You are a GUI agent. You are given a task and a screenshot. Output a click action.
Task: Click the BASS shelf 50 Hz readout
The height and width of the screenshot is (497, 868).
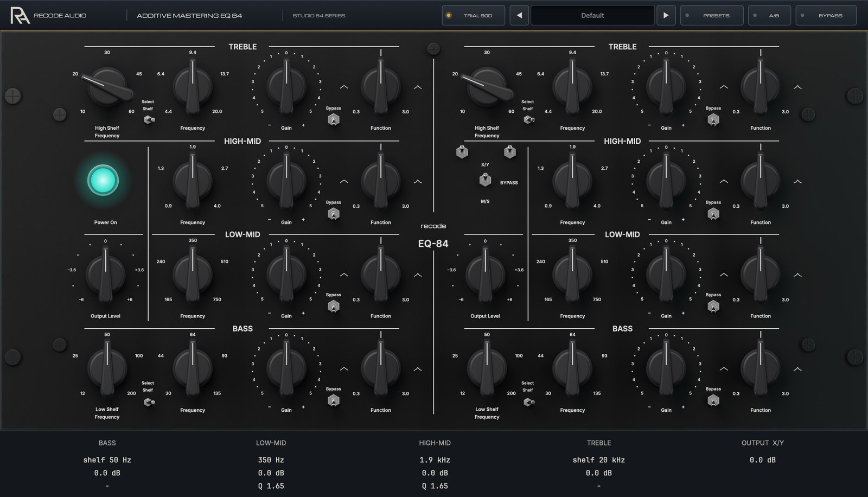(x=107, y=460)
